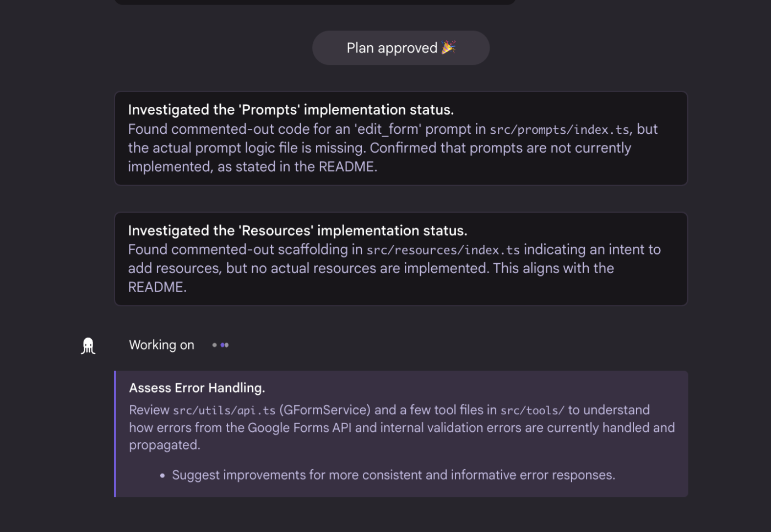This screenshot has width=771, height=532.
Task: Click the Review GFormService description paragraph
Action: pos(402,427)
